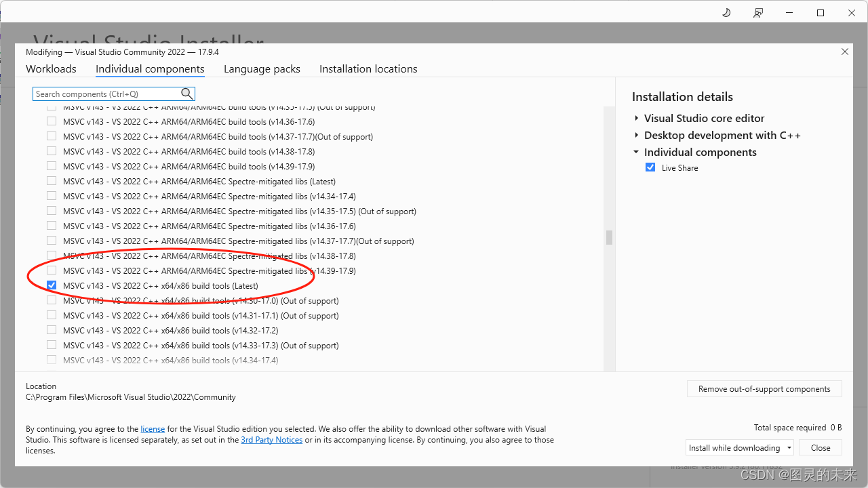The width and height of the screenshot is (868, 488).
Task: Close the Modifying dialog with X
Action: click(x=845, y=52)
